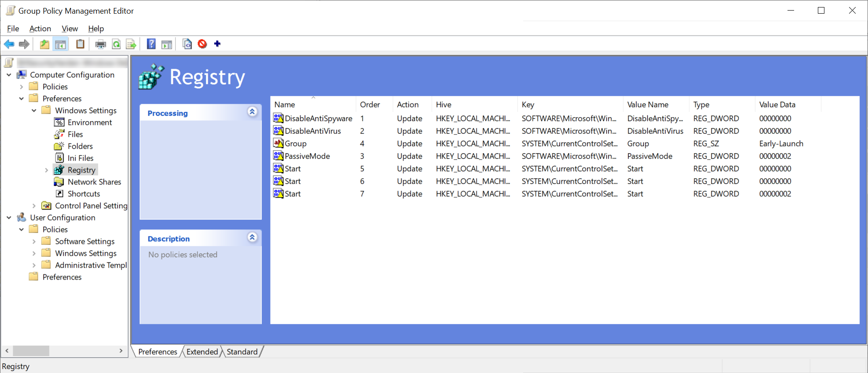This screenshot has width=868, height=373.
Task: Refresh the view using toolbar icon
Action: click(x=116, y=44)
